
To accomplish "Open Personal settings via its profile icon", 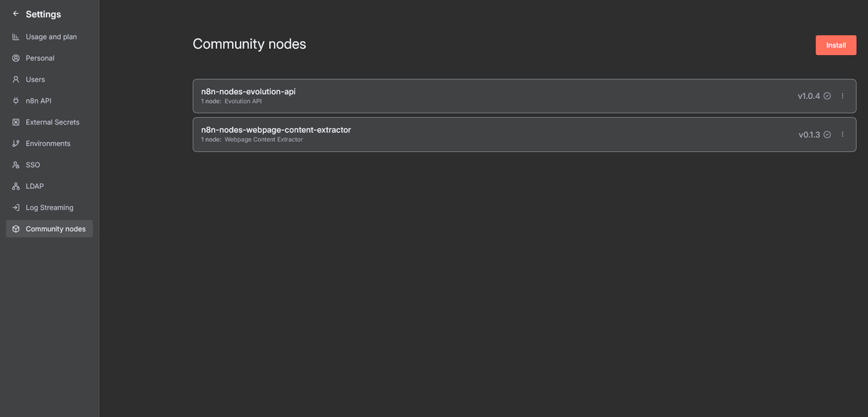I will 15,58.
